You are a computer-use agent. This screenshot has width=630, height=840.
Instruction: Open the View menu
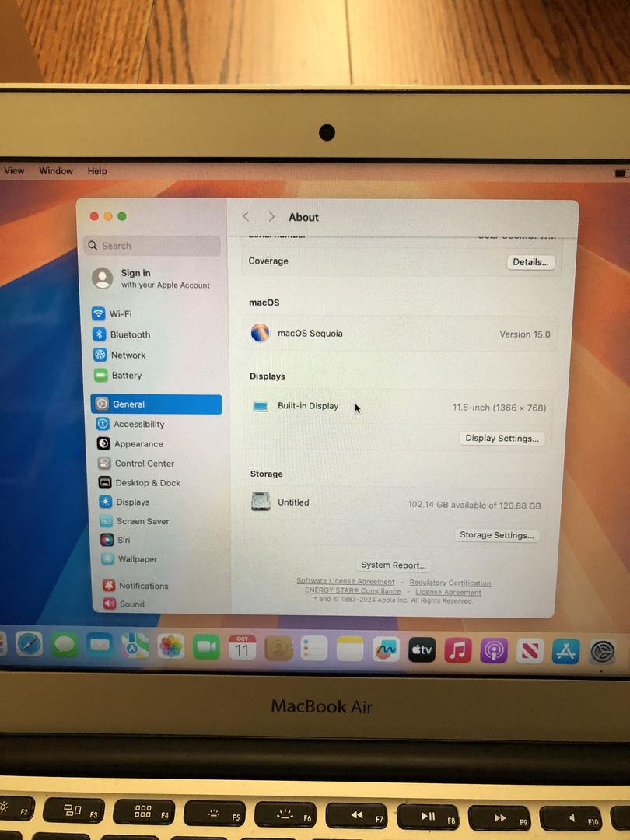14,170
